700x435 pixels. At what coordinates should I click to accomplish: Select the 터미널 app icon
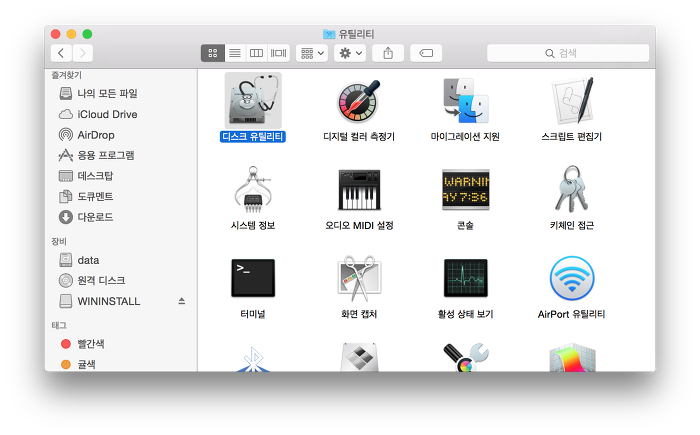pyautogui.click(x=253, y=278)
